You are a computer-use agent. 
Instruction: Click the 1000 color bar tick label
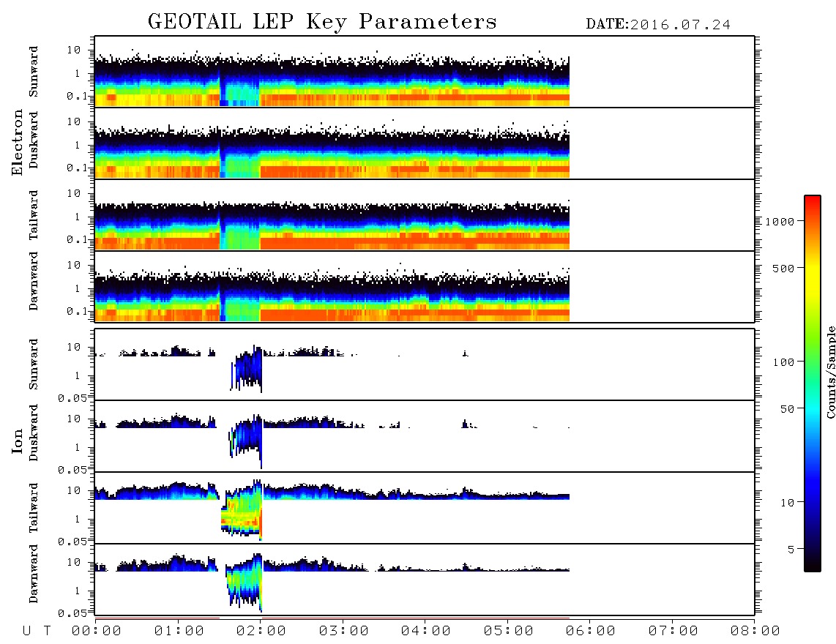[x=780, y=222]
